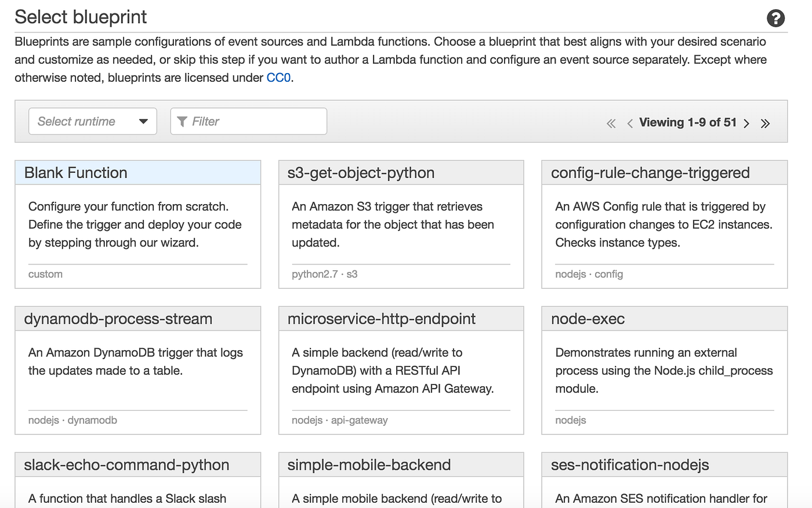This screenshot has width=812, height=508.
Task: Click the dropdown arrow on Select runtime
Action: coord(143,121)
